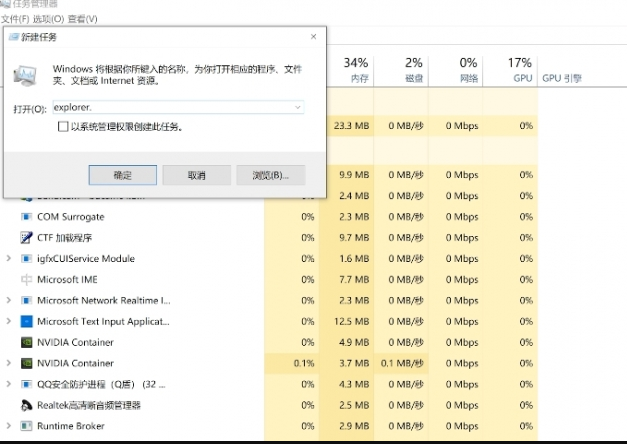The image size is (627, 444).
Task: Expand the Runtime Broker process group
Action: [9, 426]
